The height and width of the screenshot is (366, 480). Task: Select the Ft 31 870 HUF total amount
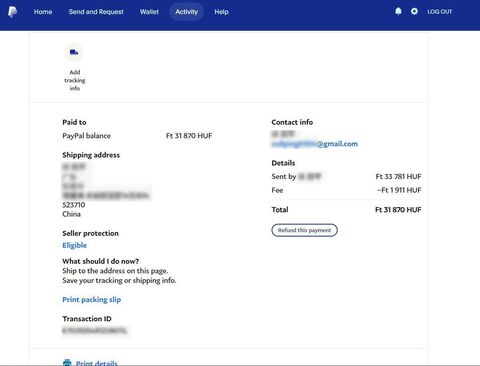(x=398, y=210)
